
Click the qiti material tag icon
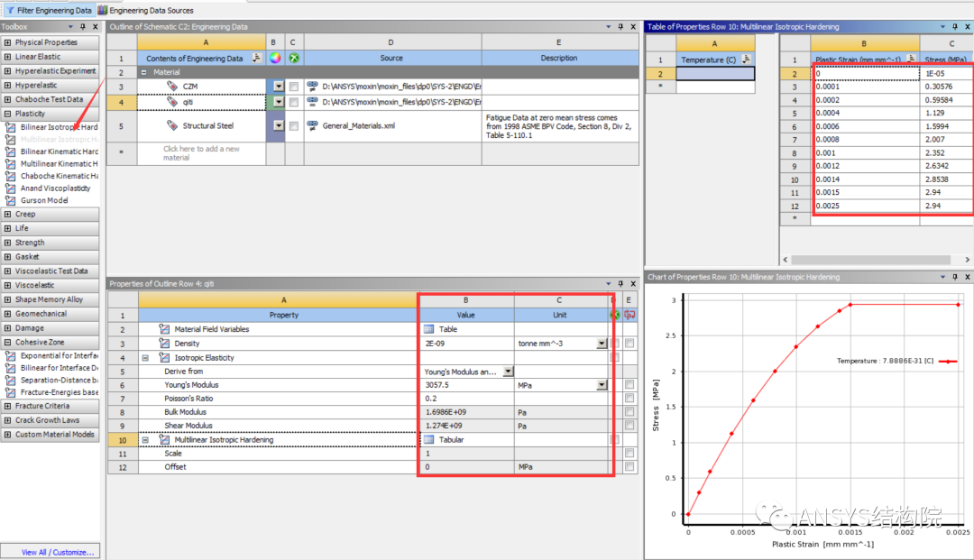click(x=172, y=102)
